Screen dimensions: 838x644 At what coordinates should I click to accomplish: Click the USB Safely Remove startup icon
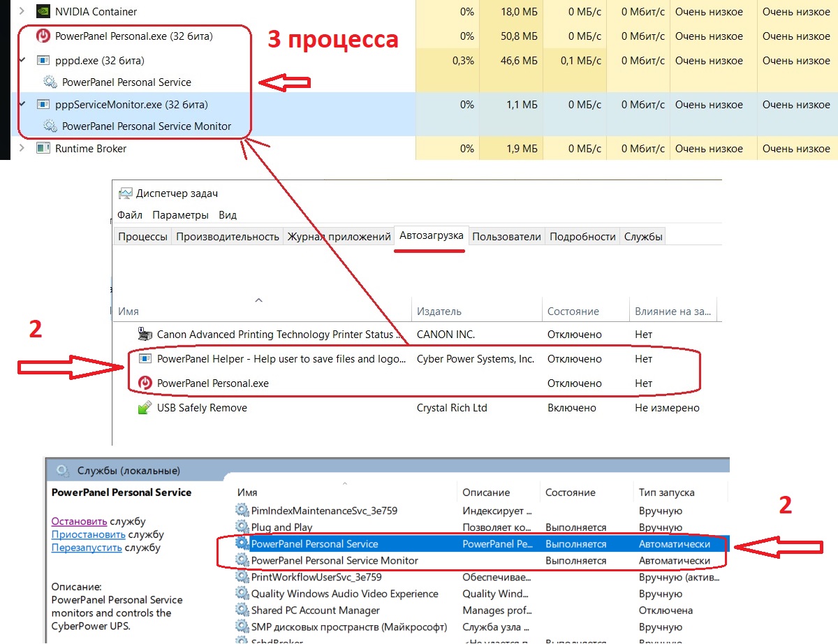(x=145, y=407)
